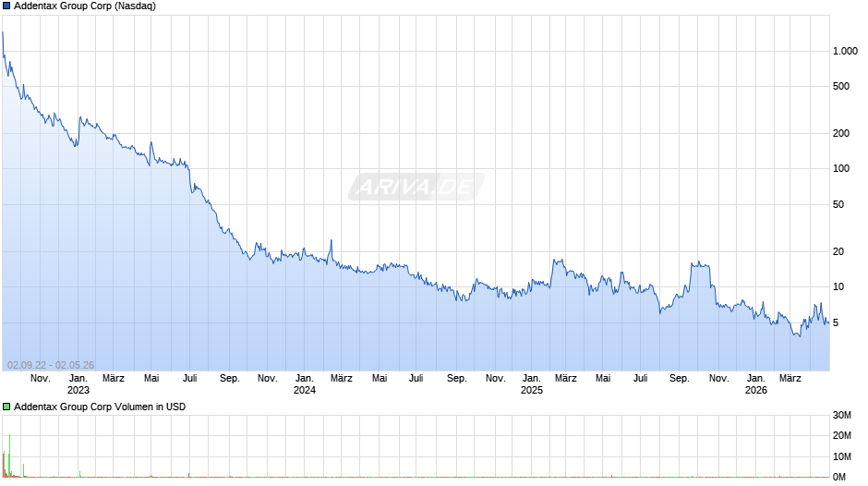Click the blue legend square beside Addentax Group Corp
This screenshot has width=868, height=486.
click(6, 6)
